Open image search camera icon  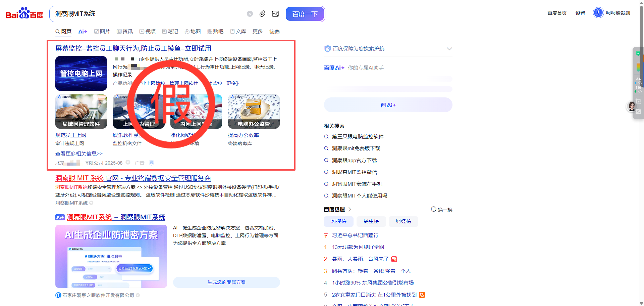275,14
